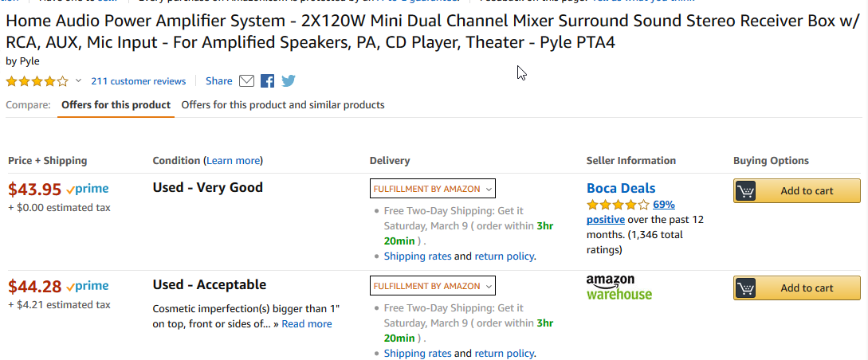Share this product on Twitter
The image size is (868, 360).
(x=289, y=81)
